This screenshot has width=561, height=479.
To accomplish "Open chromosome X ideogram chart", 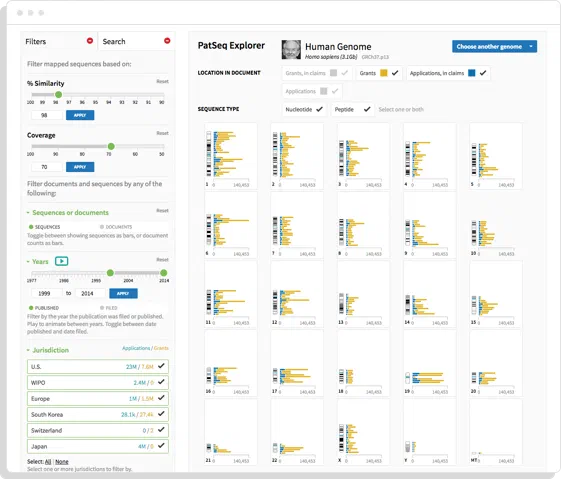I will [364, 432].
